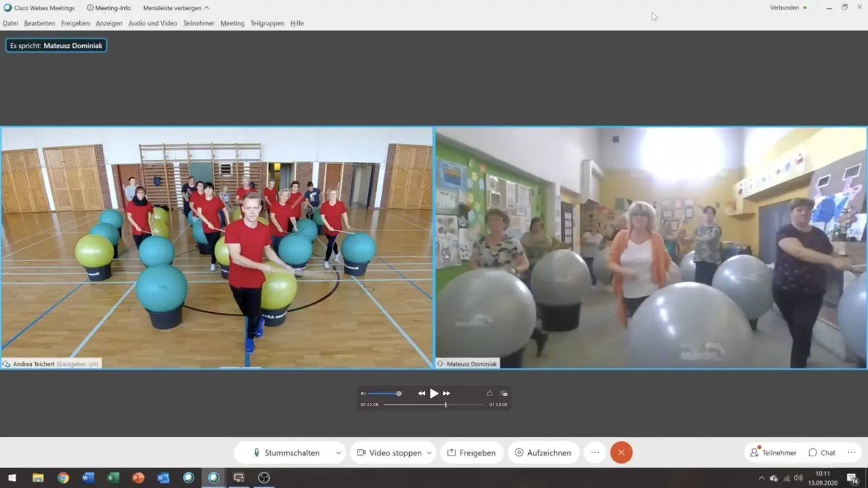Open picture-in-picture mode in the player
Screen dimensions: 868x488
click(503, 393)
